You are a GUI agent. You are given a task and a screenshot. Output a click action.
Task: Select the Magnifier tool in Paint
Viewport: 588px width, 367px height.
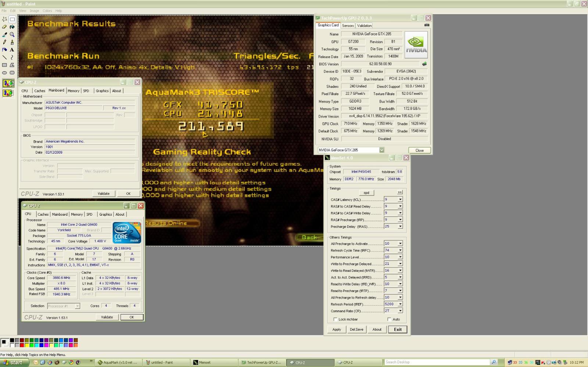click(x=12, y=35)
